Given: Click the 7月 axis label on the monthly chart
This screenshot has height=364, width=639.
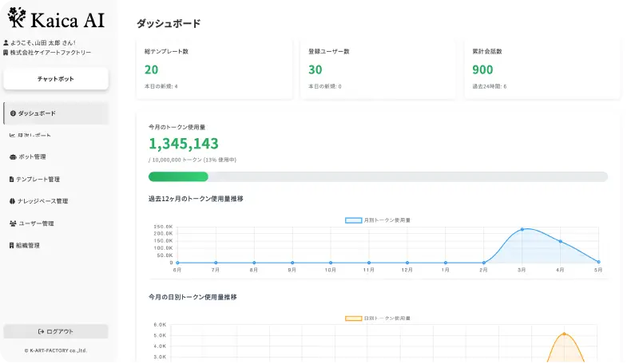Looking at the screenshot, I should (216, 270).
